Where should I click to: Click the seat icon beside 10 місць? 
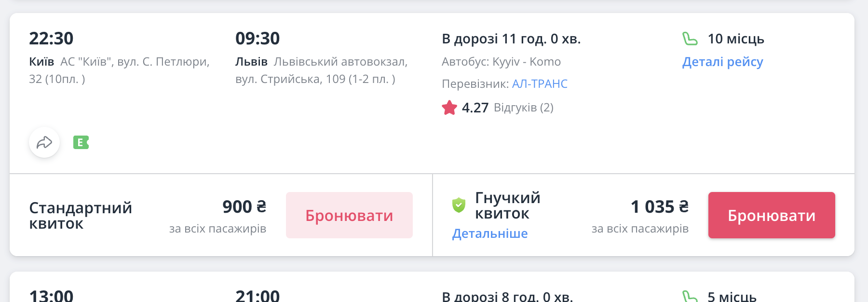click(x=690, y=39)
